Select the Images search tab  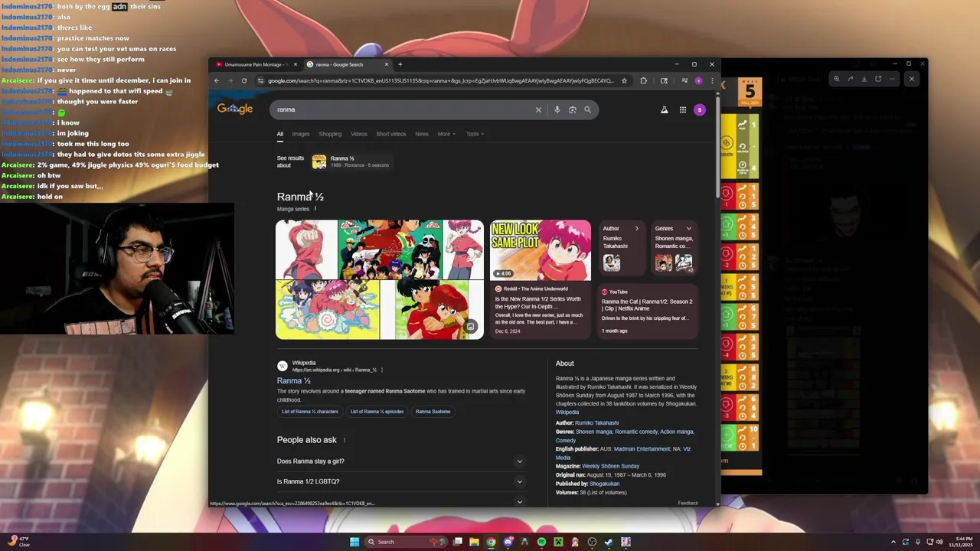pos(301,134)
